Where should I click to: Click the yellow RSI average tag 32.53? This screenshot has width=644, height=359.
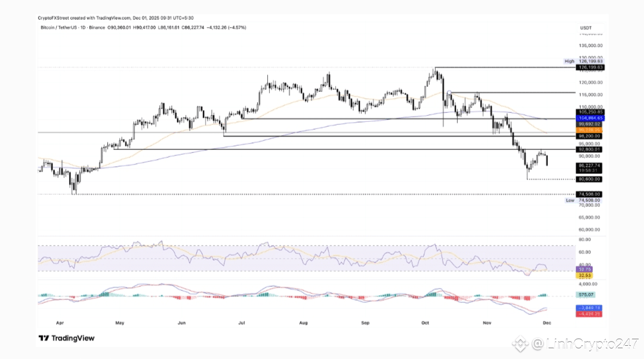point(584,275)
